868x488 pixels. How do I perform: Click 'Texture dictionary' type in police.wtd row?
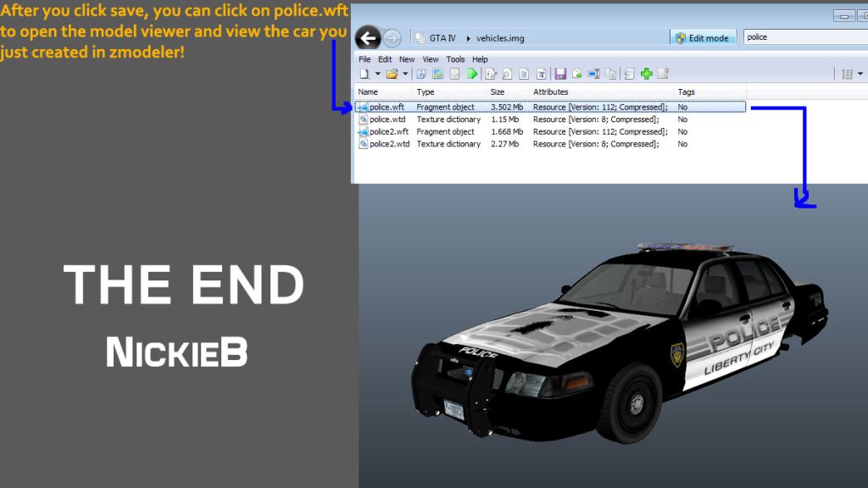448,119
